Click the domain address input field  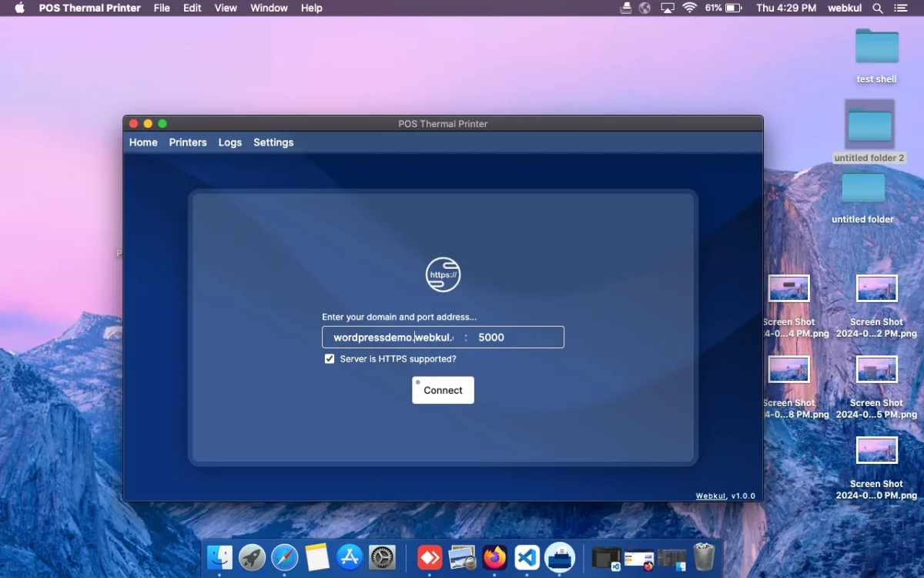coord(392,338)
